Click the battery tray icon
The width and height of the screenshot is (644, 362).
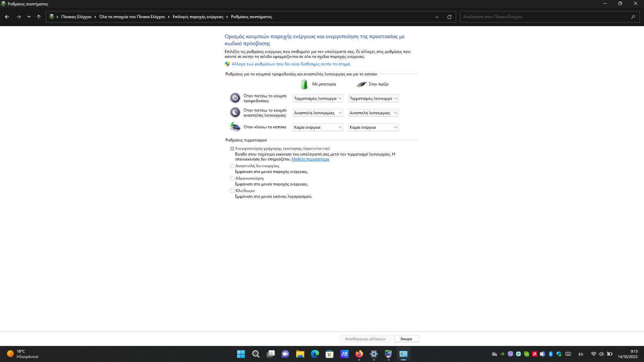[610, 354]
